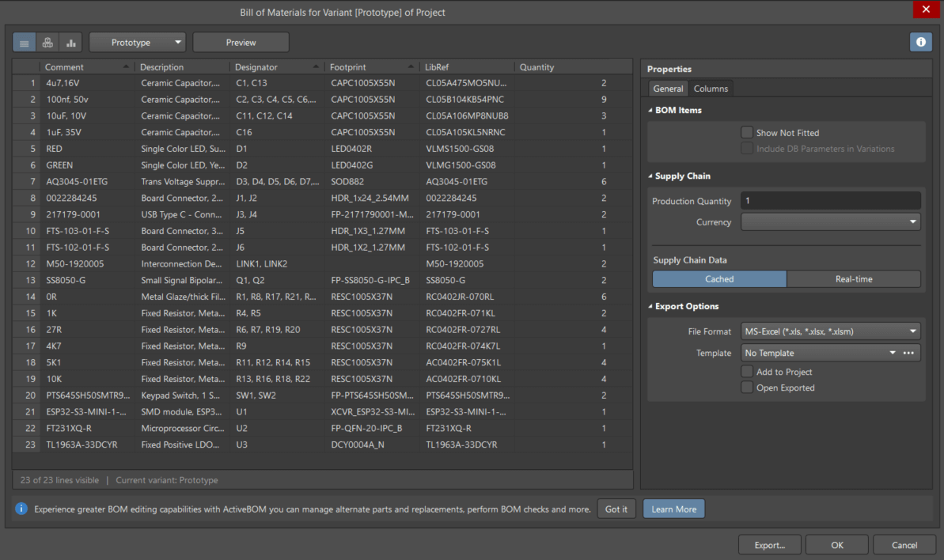The height and width of the screenshot is (560, 944).
Task: Click the Export button
Action: click(768, 544)
